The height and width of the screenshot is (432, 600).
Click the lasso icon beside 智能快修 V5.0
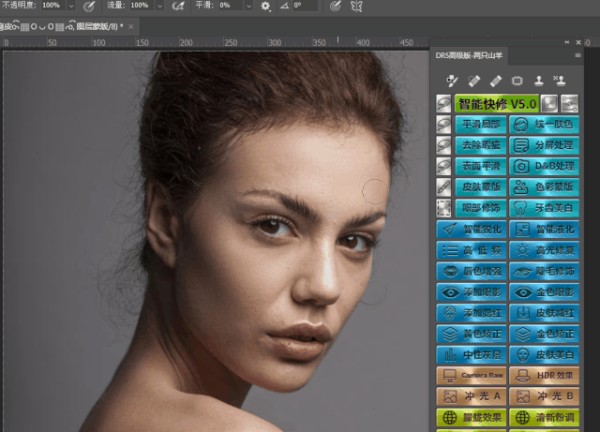click(444, 104)
